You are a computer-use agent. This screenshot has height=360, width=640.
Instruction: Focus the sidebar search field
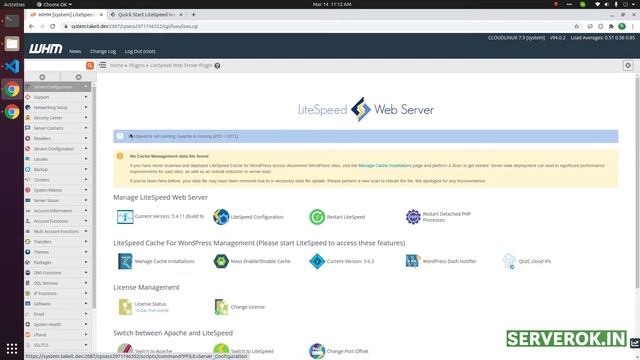(55, 65)
